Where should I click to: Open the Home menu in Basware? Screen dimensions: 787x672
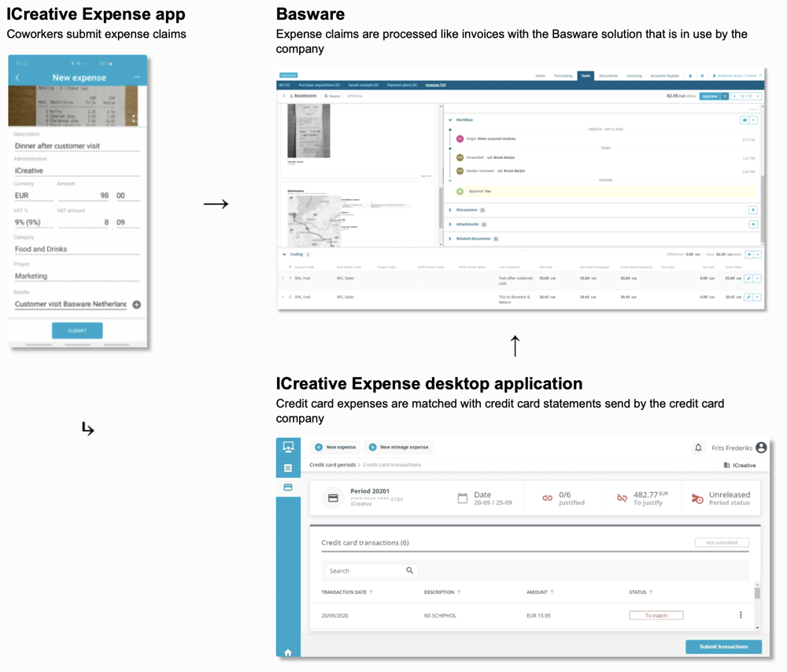(x=540, y=76)
